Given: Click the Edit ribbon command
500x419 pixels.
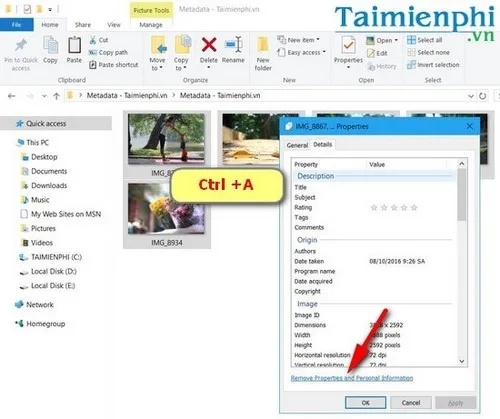Looking at the screenshot, I should (377, 53).
